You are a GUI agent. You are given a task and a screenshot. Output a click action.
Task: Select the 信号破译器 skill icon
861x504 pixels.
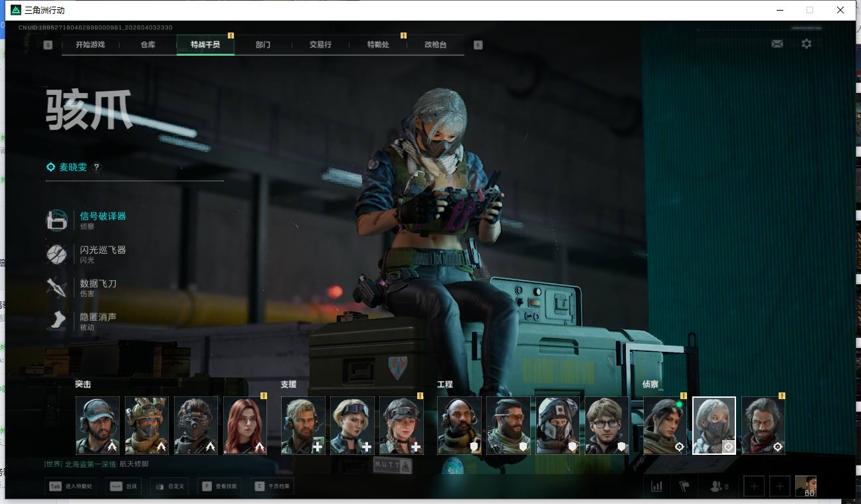coord(56,220)
